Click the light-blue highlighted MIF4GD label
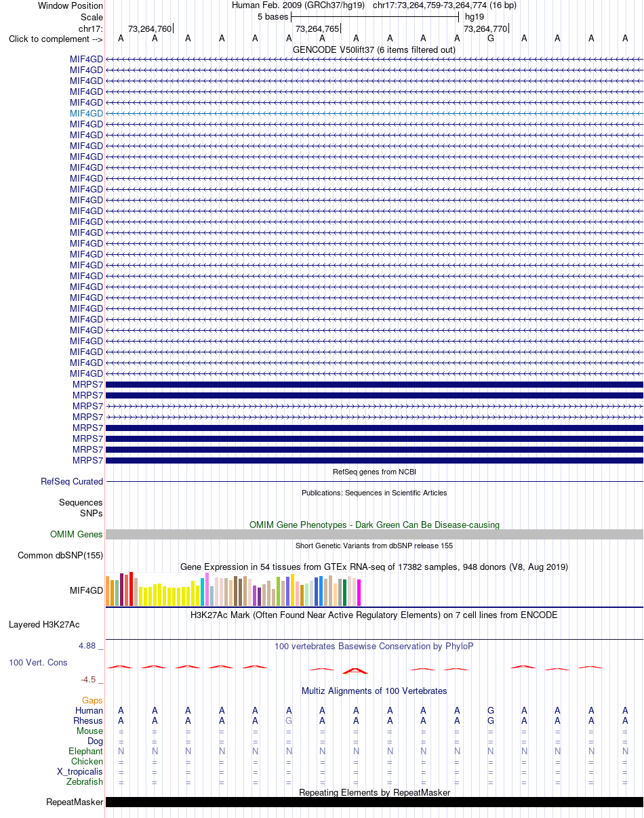 coord(86,113)
